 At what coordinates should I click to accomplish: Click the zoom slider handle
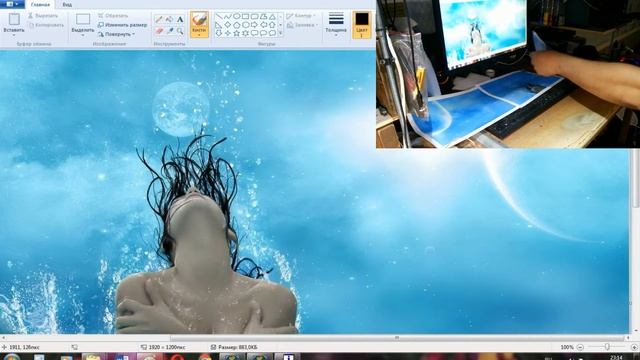607,347
